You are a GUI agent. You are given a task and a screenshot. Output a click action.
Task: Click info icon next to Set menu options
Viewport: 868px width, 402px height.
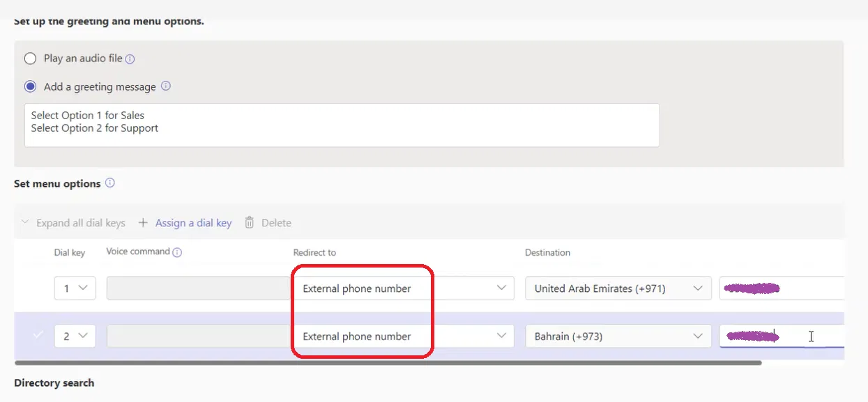110,183
